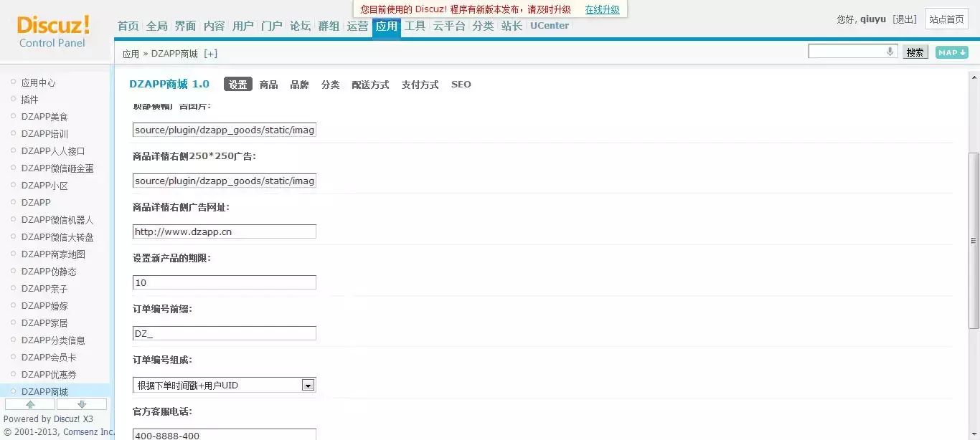
Task: Select DZAPP美食 in the sidebar
Action: tap(44, 117)
